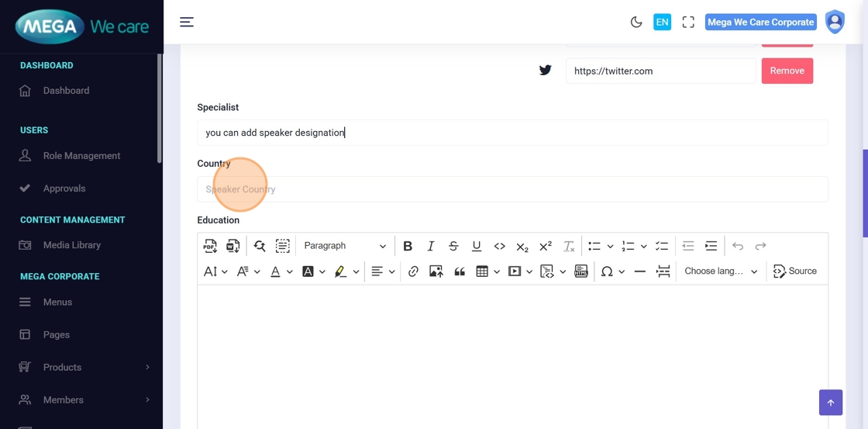Insert a block quote
This screenshot has width=868, height=429.
460,272
